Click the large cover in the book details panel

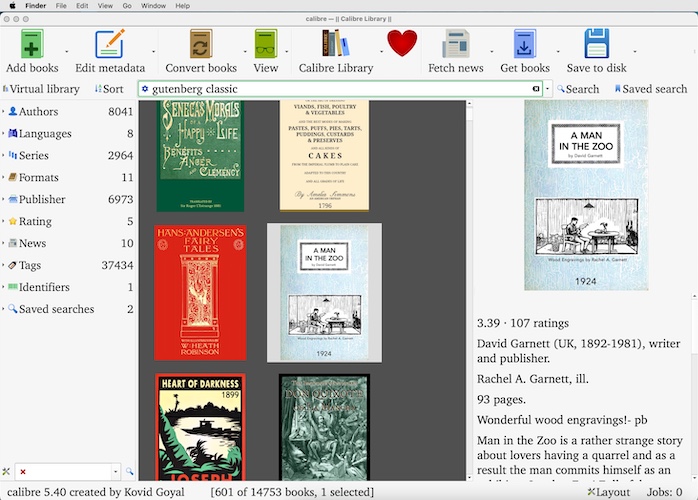pos(586,195)
